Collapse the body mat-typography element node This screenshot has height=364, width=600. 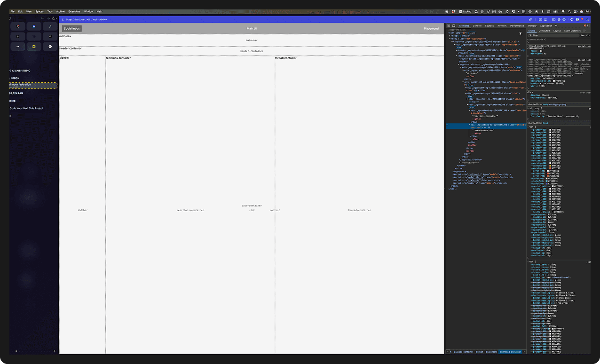pos(450,39)
